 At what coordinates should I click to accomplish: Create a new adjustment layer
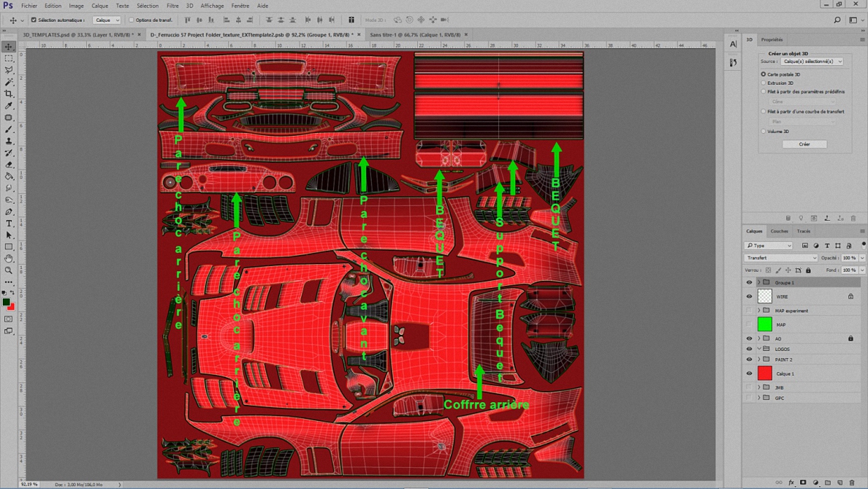coord(815,483)
